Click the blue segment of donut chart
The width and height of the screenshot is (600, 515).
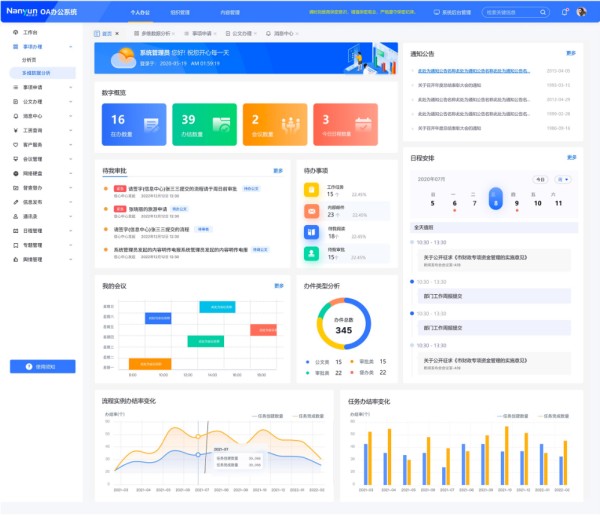(367, 324)
